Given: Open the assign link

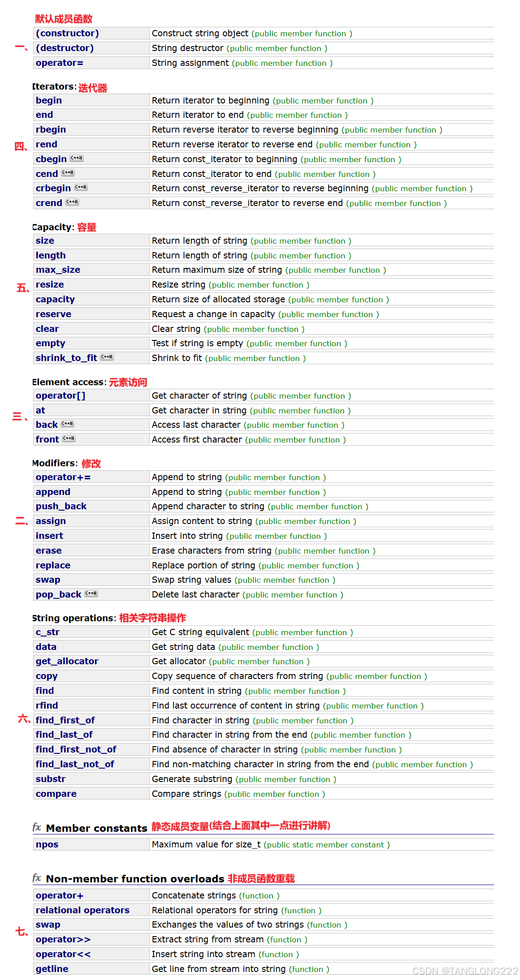Looking at the screenshot, I should pyautogui.click(x=51, y=521).
